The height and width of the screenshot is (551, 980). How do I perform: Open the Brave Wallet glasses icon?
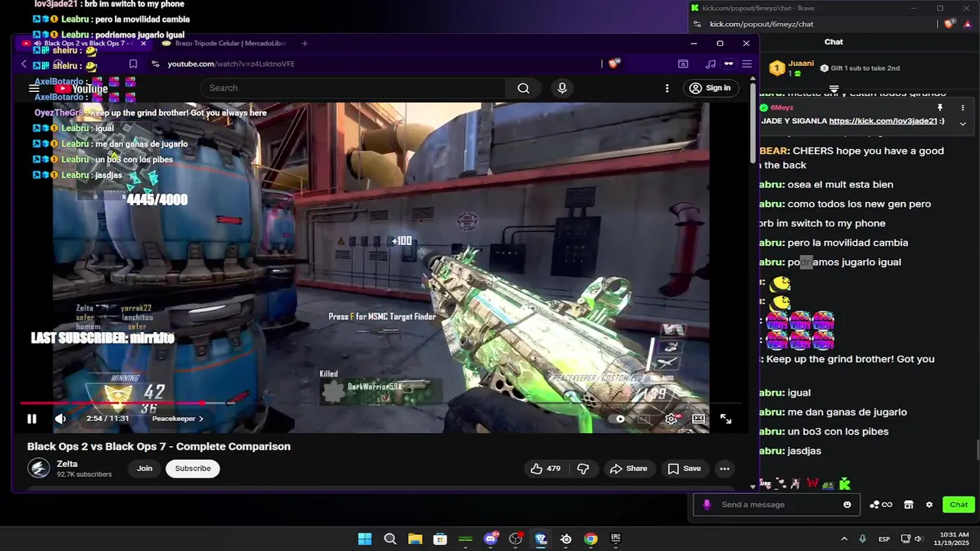[x=729, y=64]
